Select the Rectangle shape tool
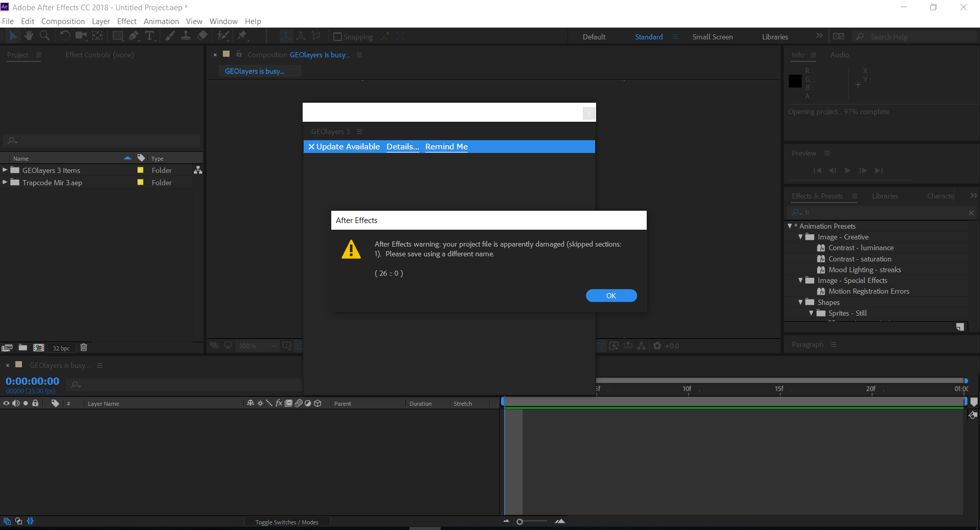The image size is (980, 530). [x=118, y=36]
